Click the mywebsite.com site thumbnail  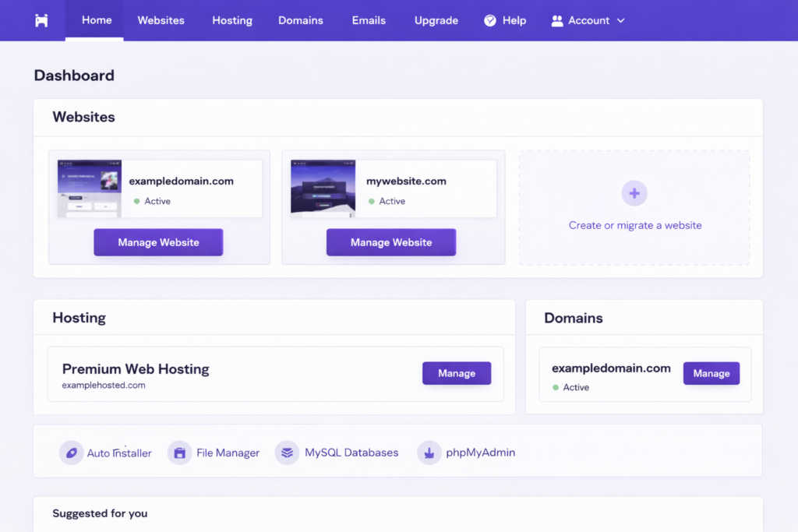(321, 188)
